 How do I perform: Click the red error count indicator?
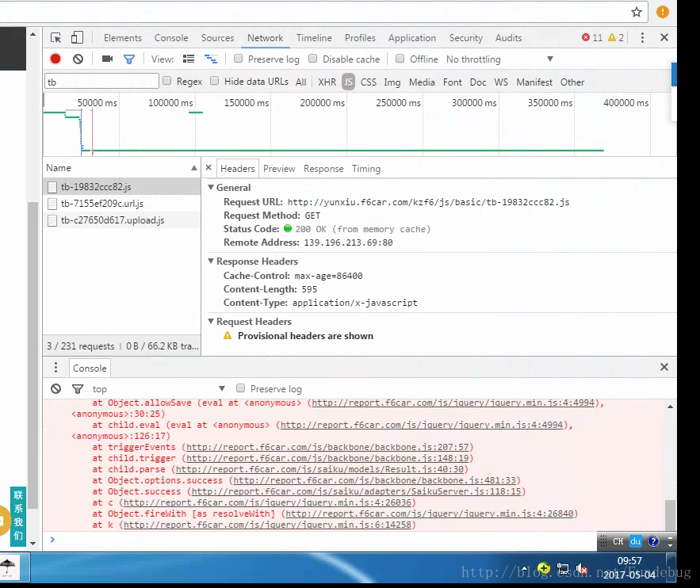(592, 38)
